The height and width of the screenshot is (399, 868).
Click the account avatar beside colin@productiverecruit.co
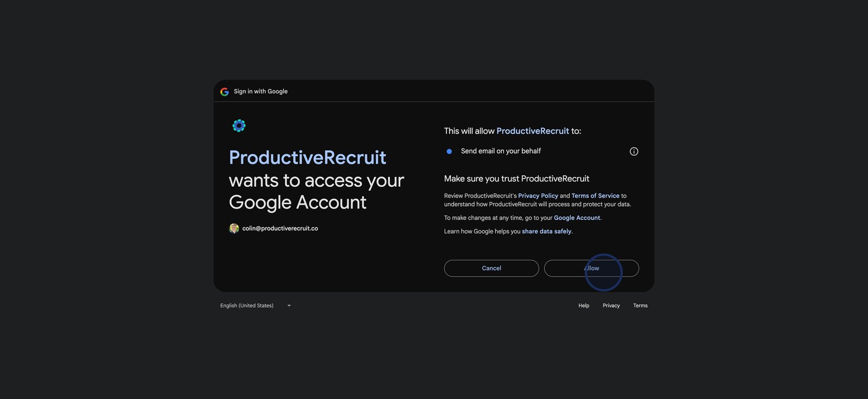234,229
